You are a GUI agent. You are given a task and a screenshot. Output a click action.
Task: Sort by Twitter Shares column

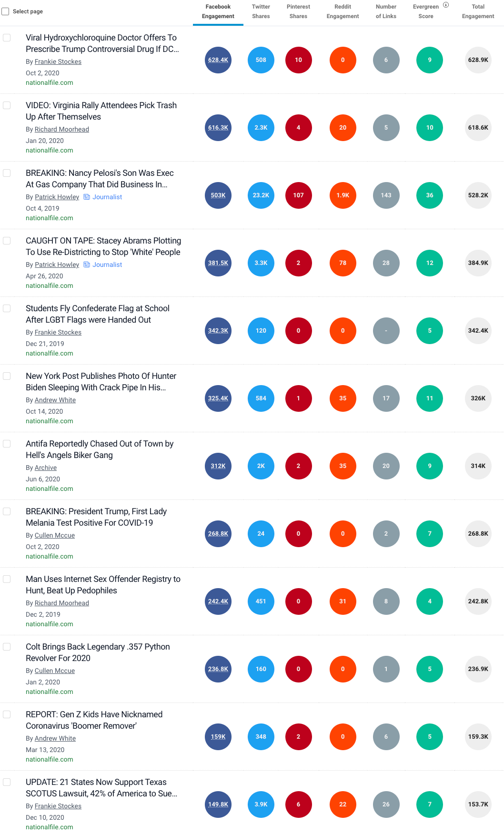pyautogui.click(x=261, y=11)
